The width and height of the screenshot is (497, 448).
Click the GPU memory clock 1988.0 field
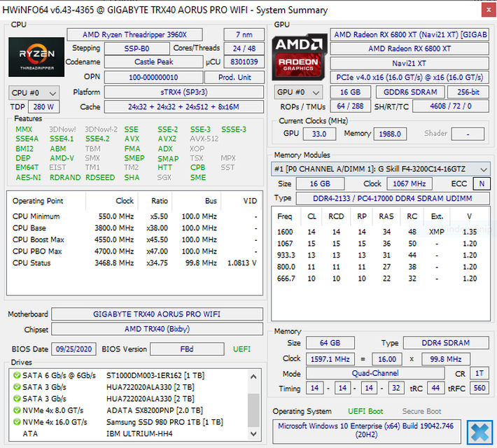(x=390, y=134)
